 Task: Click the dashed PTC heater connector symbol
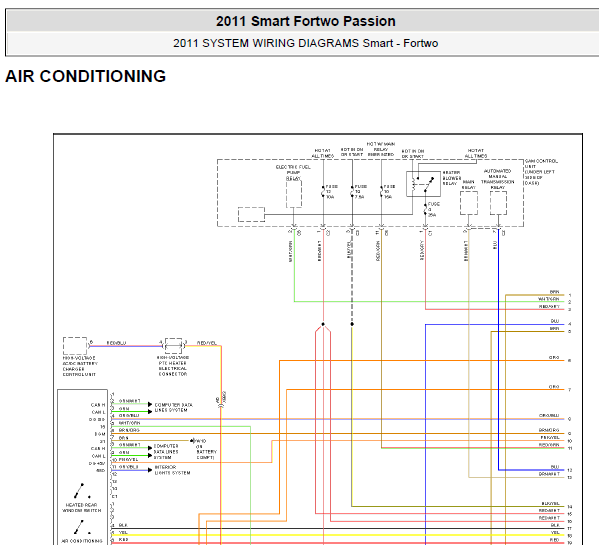(173, 346)
